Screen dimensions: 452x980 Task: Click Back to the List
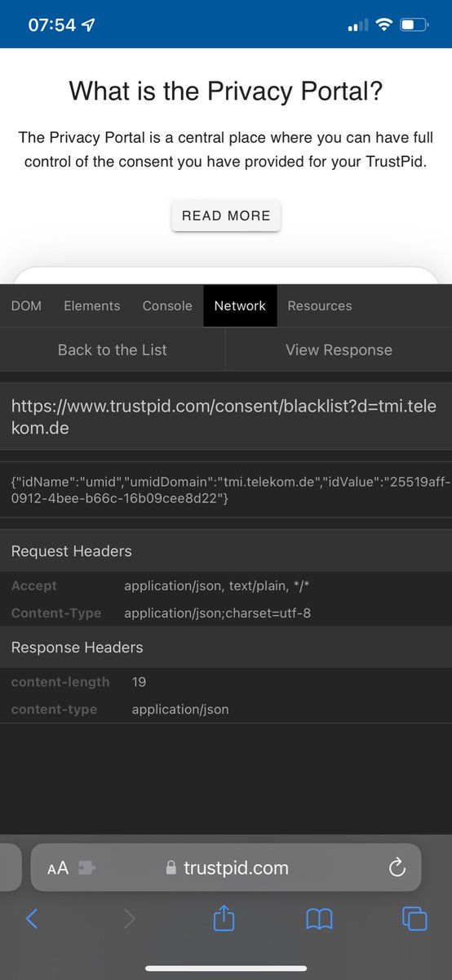coord(113,350)
